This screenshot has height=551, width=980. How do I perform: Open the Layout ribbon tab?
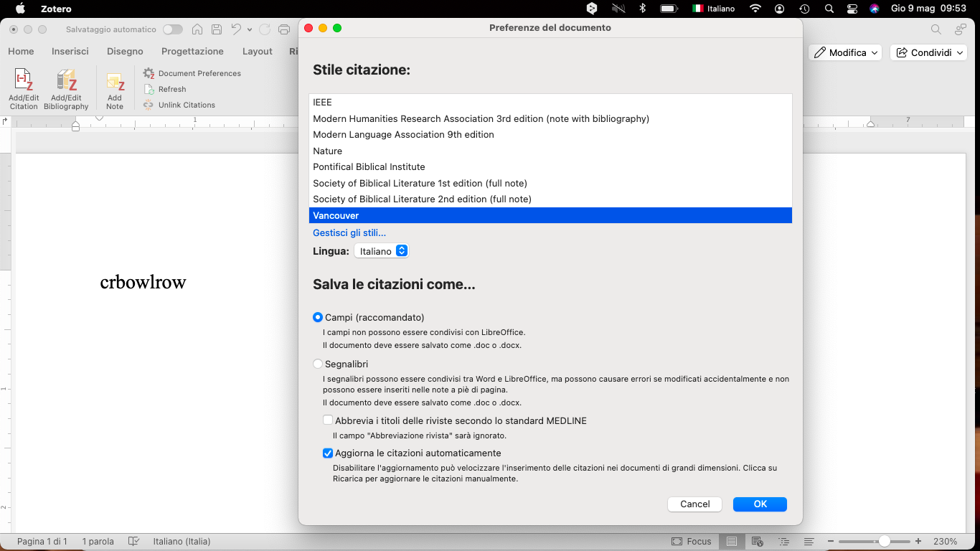[258, 51]
